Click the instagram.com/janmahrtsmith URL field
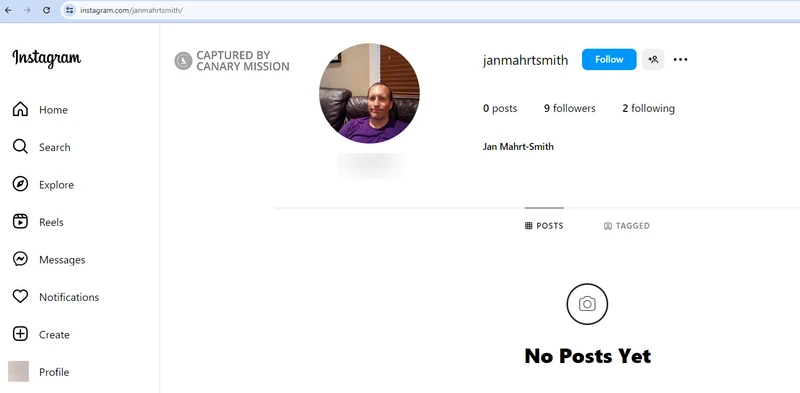Screen dimensions: 800x393 (131, 10)
